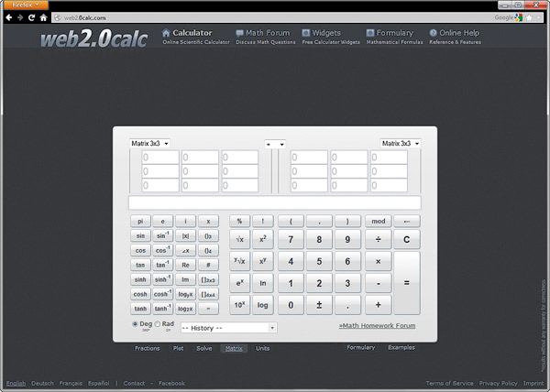Screen dimensions: 550x392
Task: Expand the left Matrix 3x3 dropdown
Action: coord(149,143)
